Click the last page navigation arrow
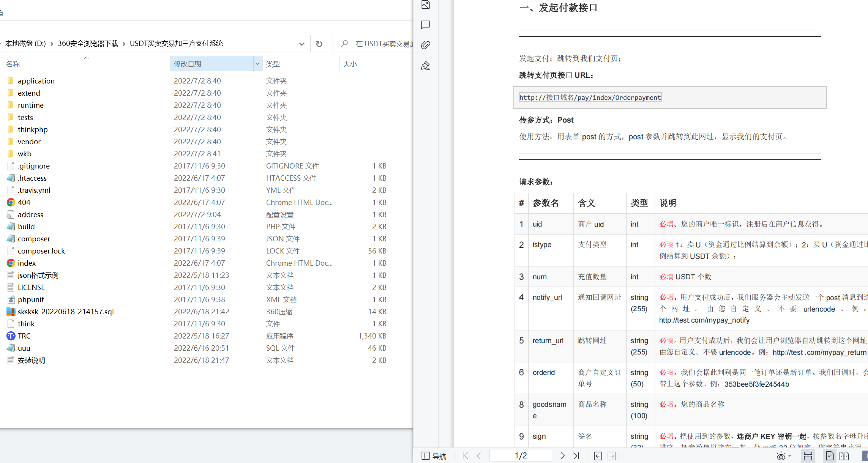Image resolution: width=868 pixels, height=463 pixels. [577, 455]
